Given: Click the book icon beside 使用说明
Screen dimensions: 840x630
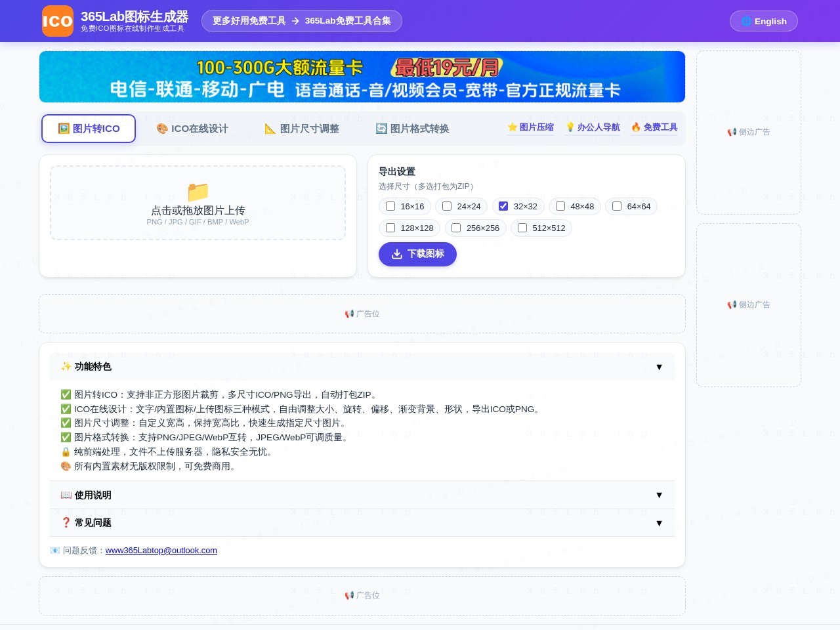Looking at the screenshot, I should (x=66, y=495).
